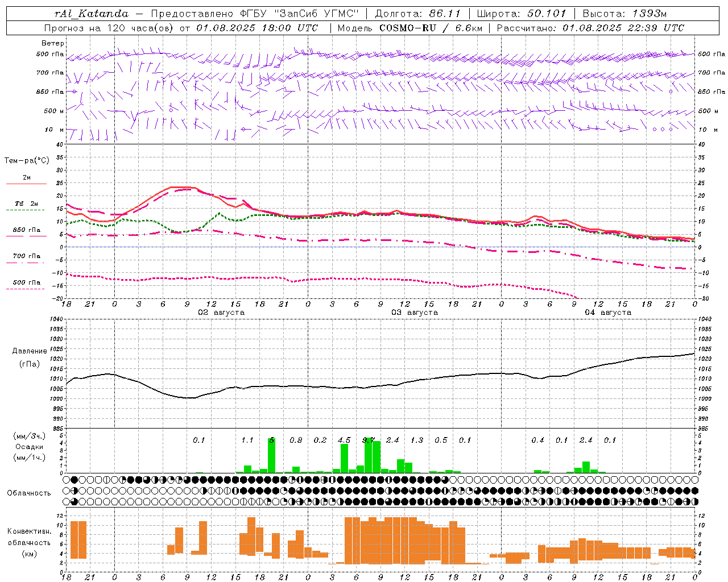Click the model label COSMO-RU / 6.6км
728x582 pixels.
(x=431, y=28)
